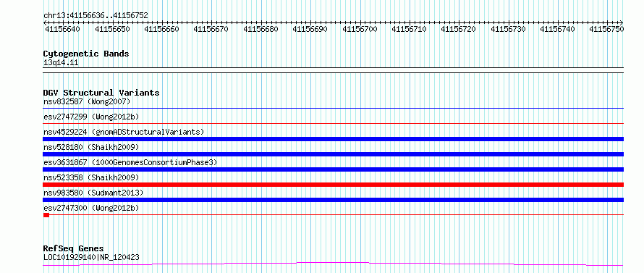Image resolution: width=644 pixels, height=273 pixels.
Task: Click the thick blue nsv4529224 variant bar
Action: (333, 139)
